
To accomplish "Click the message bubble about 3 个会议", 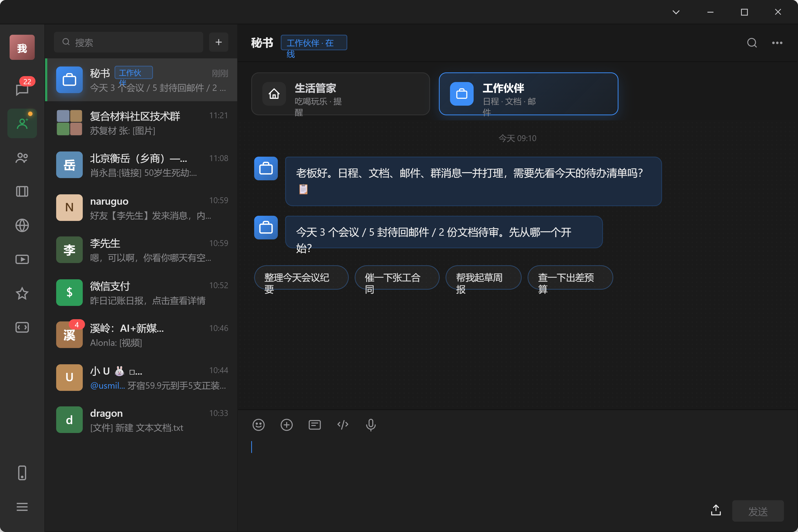I will pyautogui.click(x=444, y=232).
